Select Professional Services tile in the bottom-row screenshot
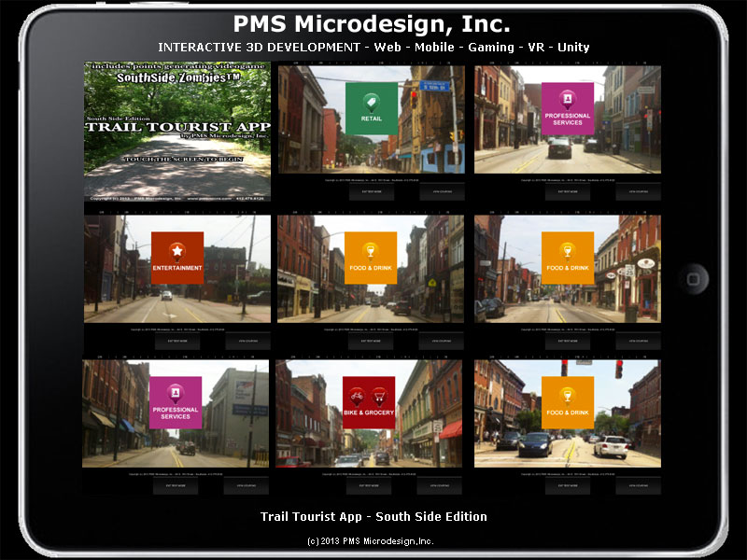This screenshot has height=560, width=747. click(176, 402)
